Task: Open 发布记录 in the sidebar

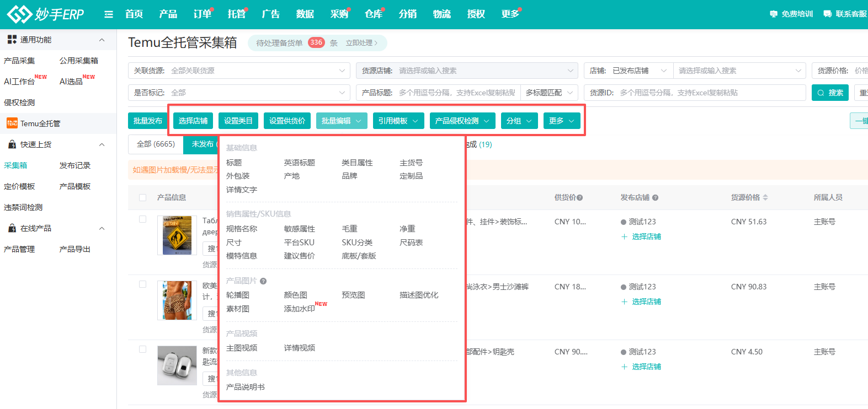Action: coord(75,165)
